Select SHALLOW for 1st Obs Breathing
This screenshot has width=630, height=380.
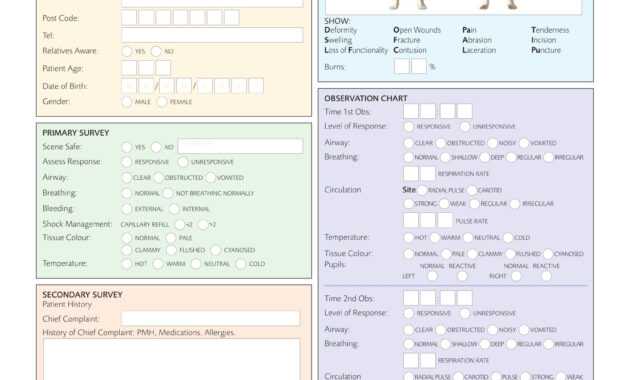click(x=445, y=157)
